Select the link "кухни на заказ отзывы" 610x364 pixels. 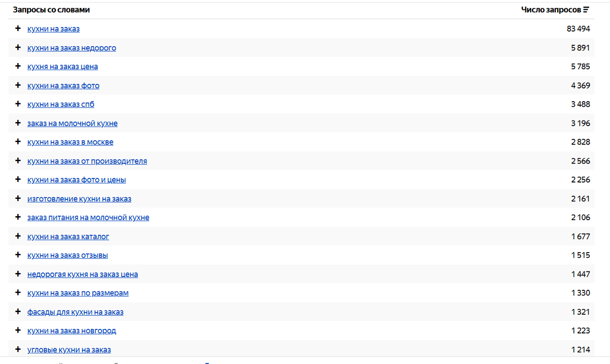(x=68, y=256)
